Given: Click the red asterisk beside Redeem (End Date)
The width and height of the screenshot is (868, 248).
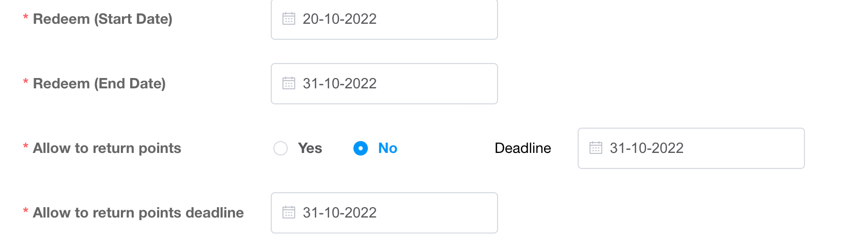Looking at the screenshot, I should coord(25,83).
